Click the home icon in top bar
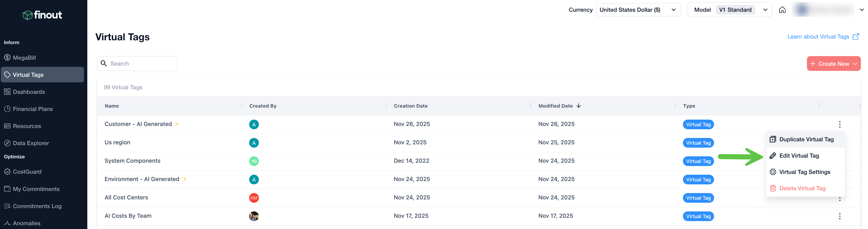The height and width of the screenshot is (229, 868). pos(782,10)
